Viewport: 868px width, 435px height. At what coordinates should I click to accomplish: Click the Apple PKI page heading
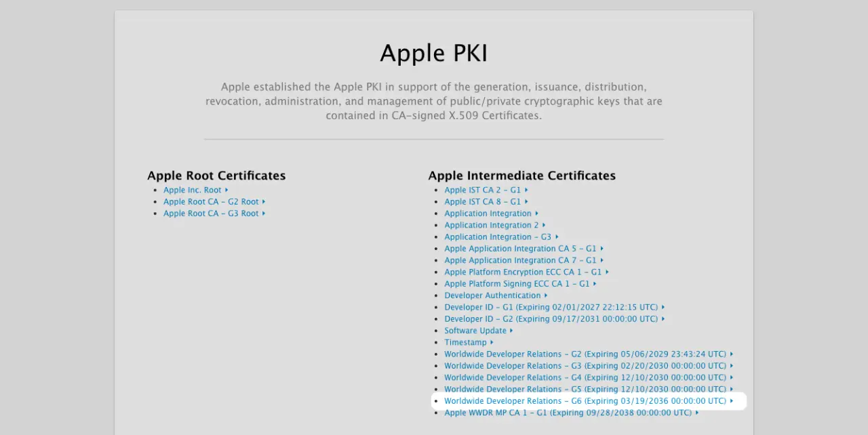pyautogui.click(x=434, y=53)
